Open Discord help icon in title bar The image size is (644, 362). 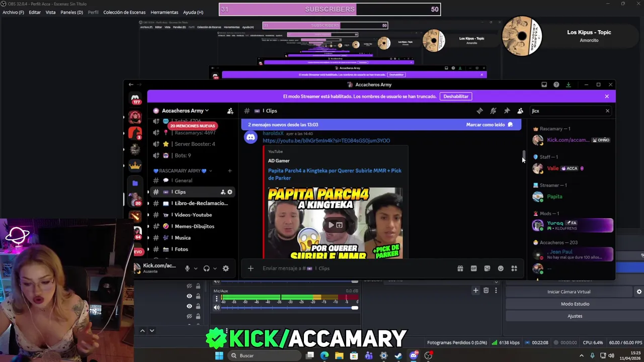556,84
